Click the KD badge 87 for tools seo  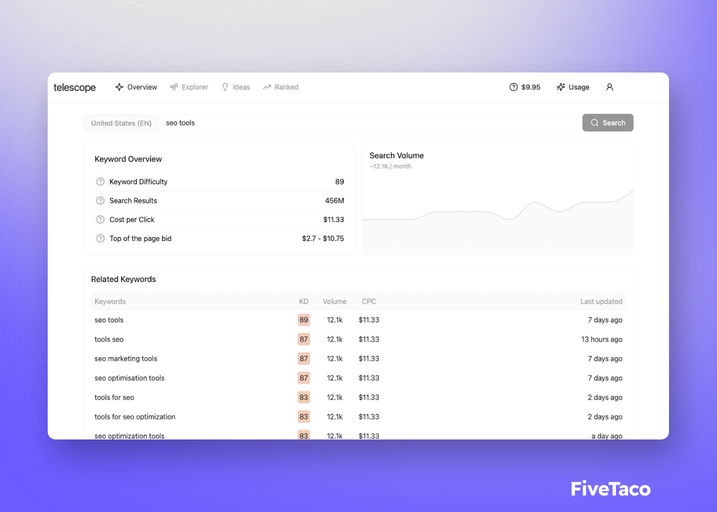[304, 339]
